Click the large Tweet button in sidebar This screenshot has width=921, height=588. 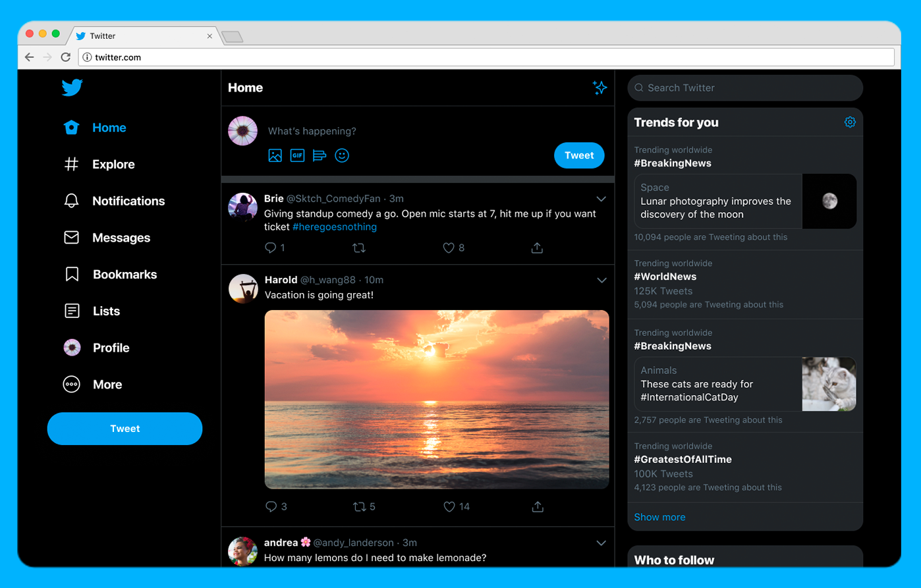125,429
